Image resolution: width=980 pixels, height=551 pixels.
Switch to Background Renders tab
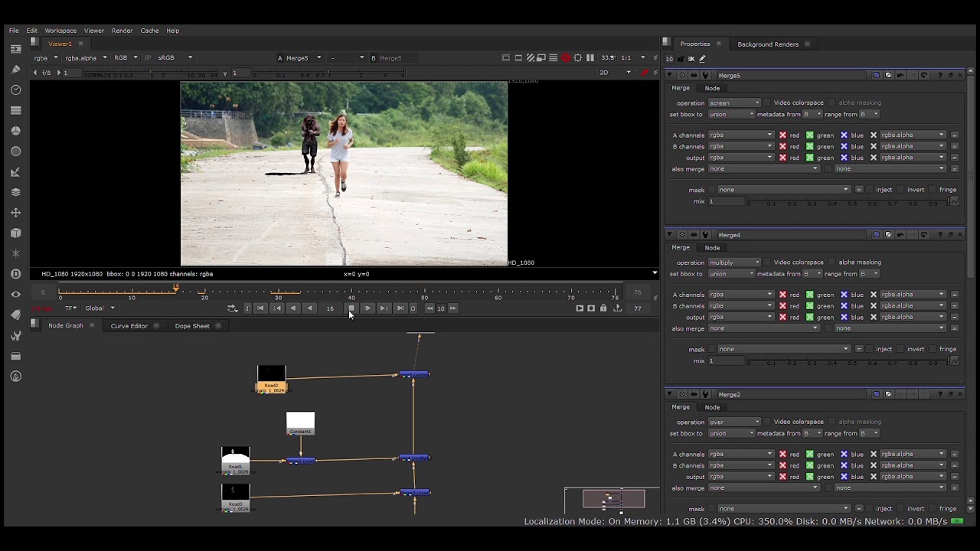click(x=768, y=44)
